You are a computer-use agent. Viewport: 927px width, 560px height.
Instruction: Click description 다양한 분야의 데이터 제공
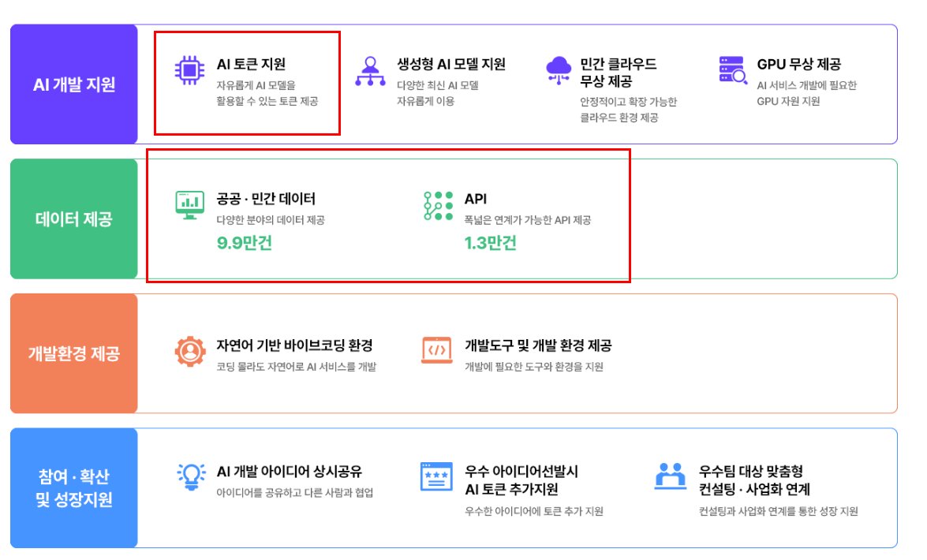270,220
